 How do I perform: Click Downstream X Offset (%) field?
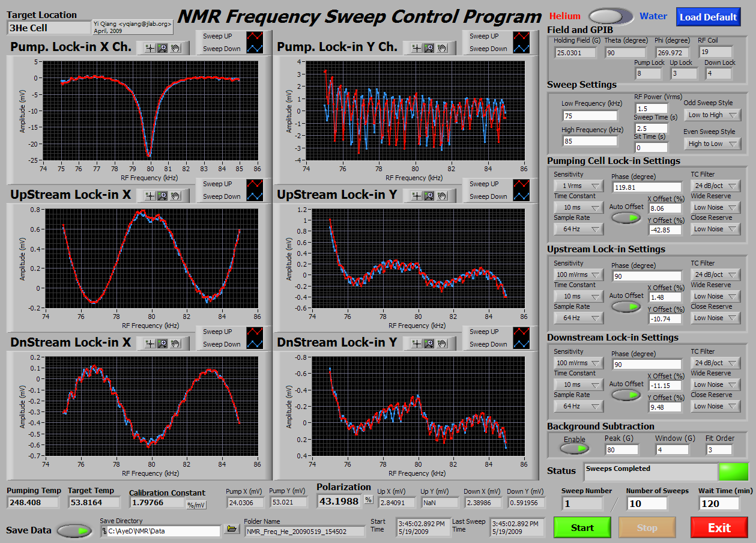(665, 386)
